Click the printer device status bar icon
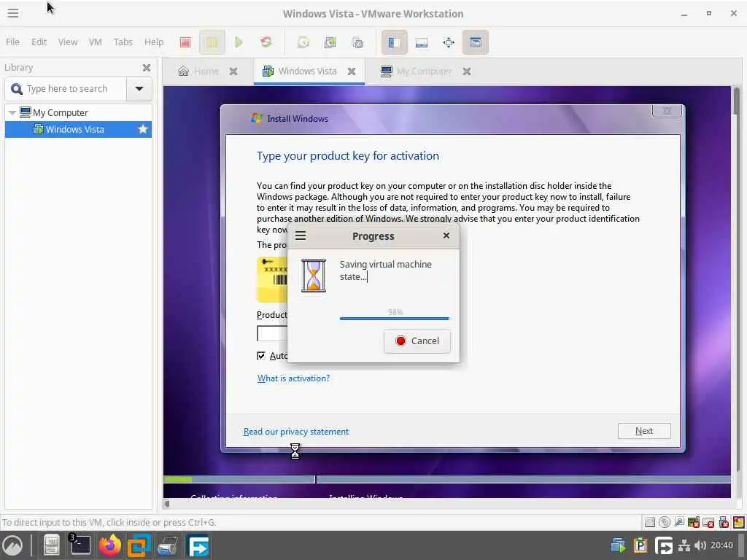 [709, 522]
